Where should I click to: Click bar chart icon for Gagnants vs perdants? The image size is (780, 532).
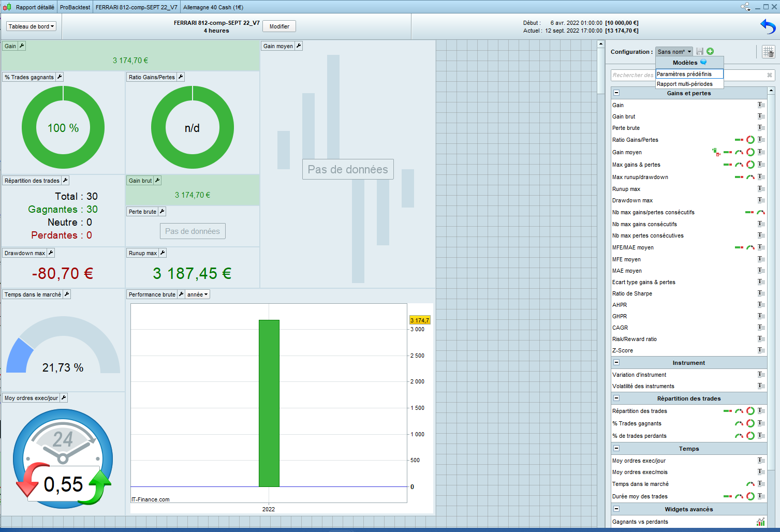[x=761, y=522]
